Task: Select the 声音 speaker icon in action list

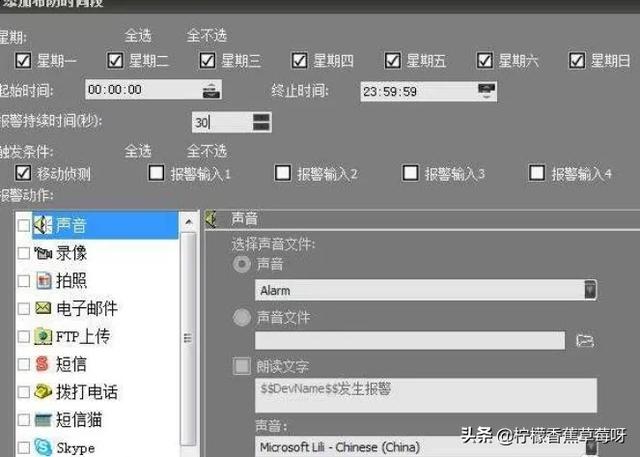Action: 43,225
